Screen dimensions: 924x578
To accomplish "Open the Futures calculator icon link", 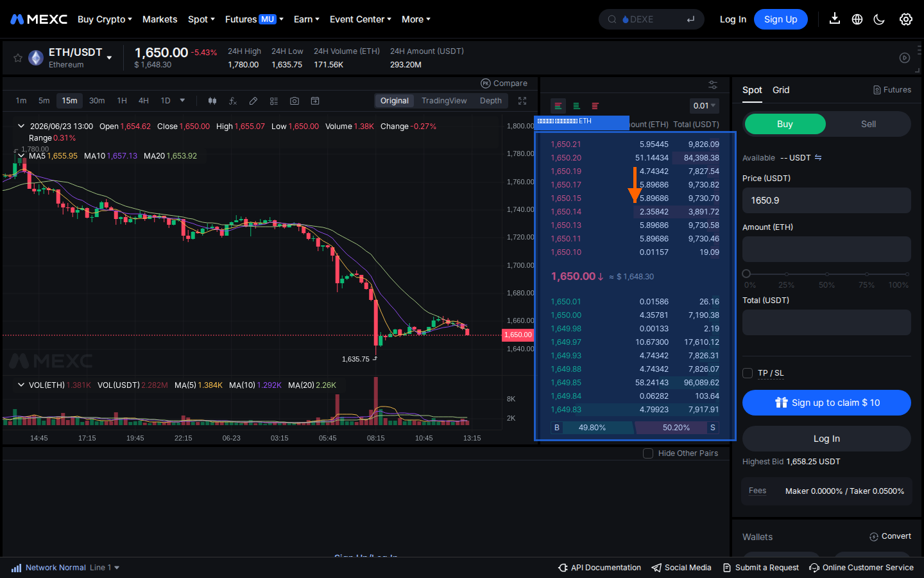I will coord(892,90).
